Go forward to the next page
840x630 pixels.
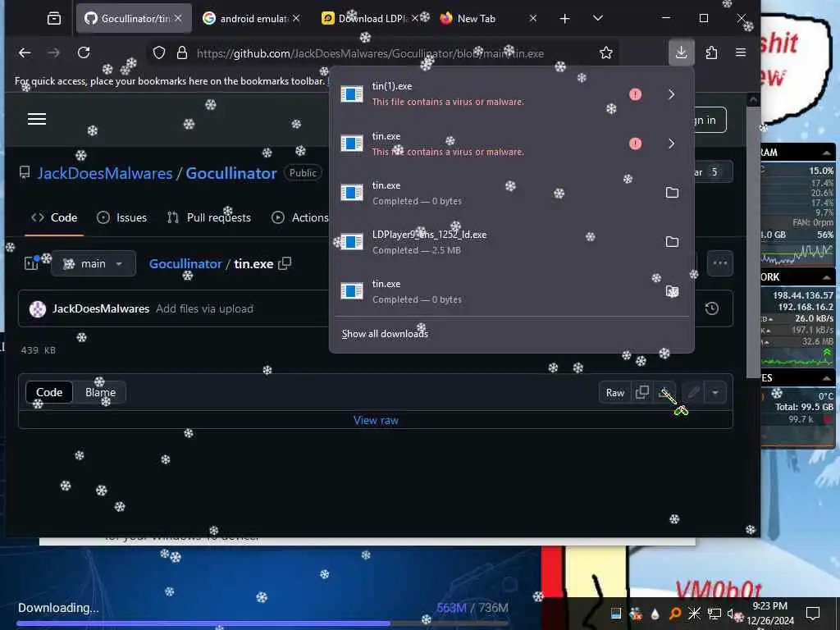click(x=53, y=52)
